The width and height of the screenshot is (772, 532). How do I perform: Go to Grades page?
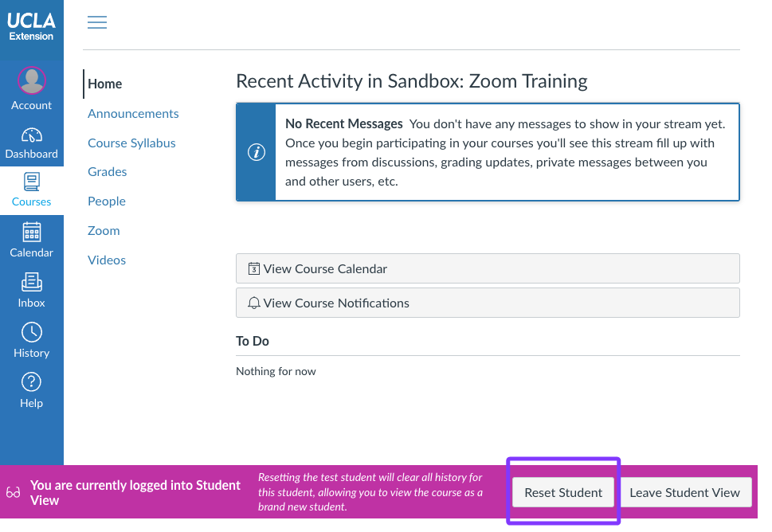(x=108, y=172)
